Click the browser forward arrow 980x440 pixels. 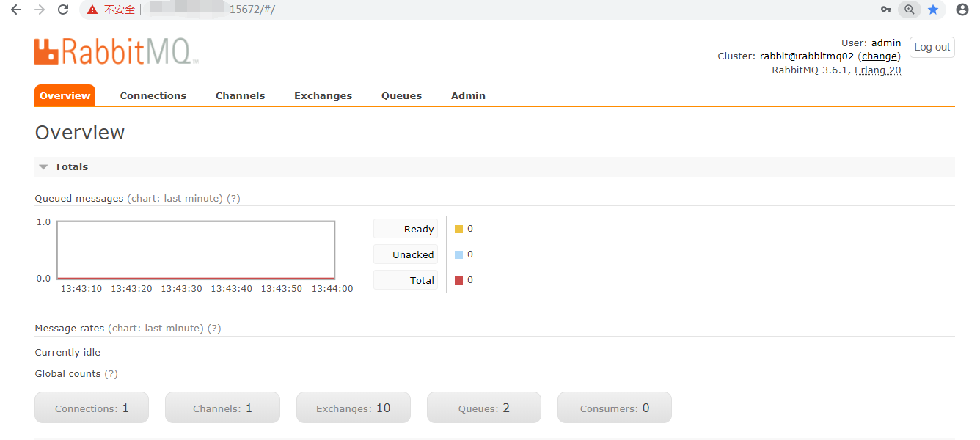click(x=40, y=10)
